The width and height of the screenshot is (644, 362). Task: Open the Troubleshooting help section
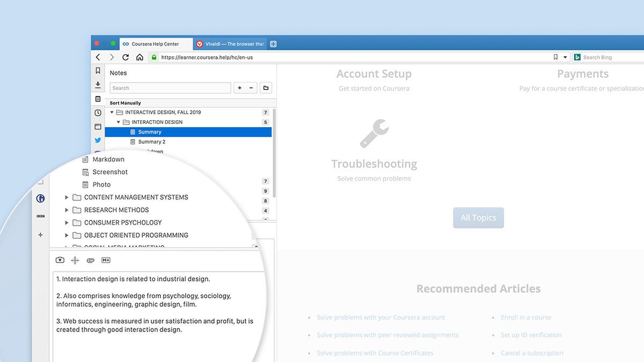(374, 164)
